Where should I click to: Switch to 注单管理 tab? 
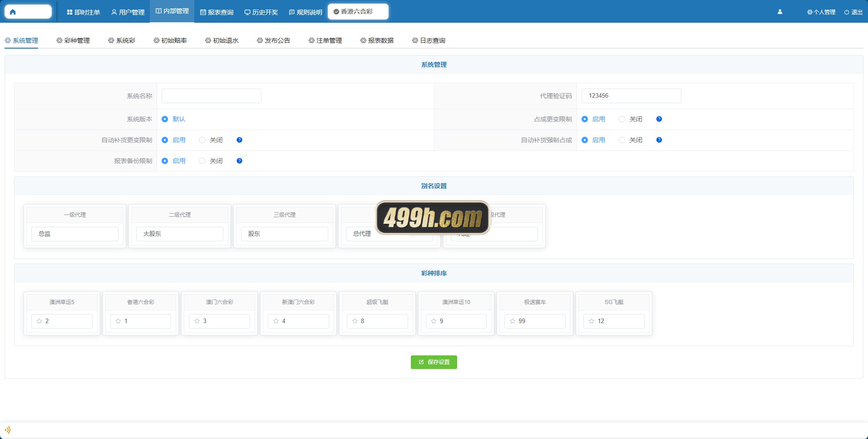(325, 40)
